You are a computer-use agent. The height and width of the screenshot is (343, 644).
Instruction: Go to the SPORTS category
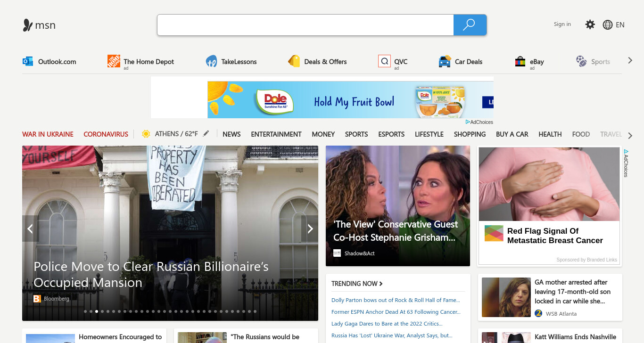[356, 134]
